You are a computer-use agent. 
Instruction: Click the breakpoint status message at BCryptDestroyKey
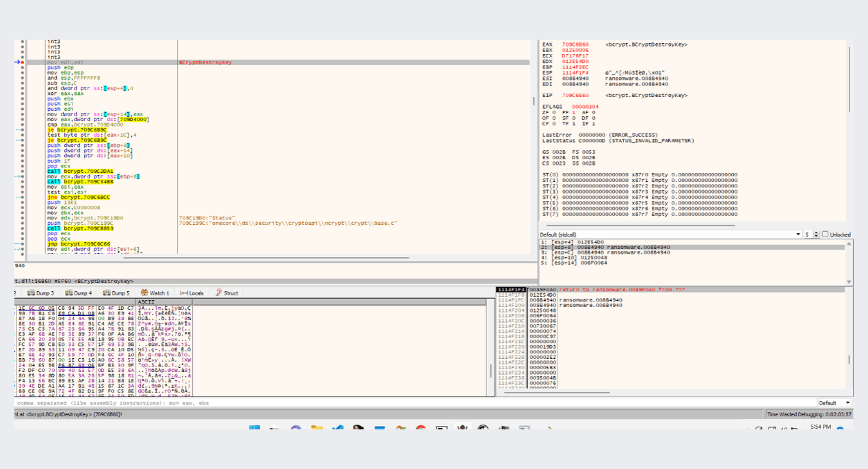click(x=68, y=414)
